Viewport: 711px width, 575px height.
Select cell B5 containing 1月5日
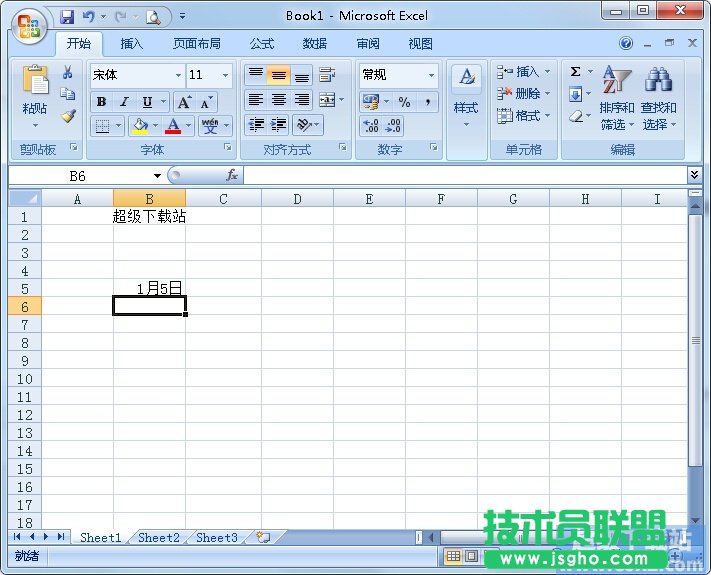tap(149, 288)
